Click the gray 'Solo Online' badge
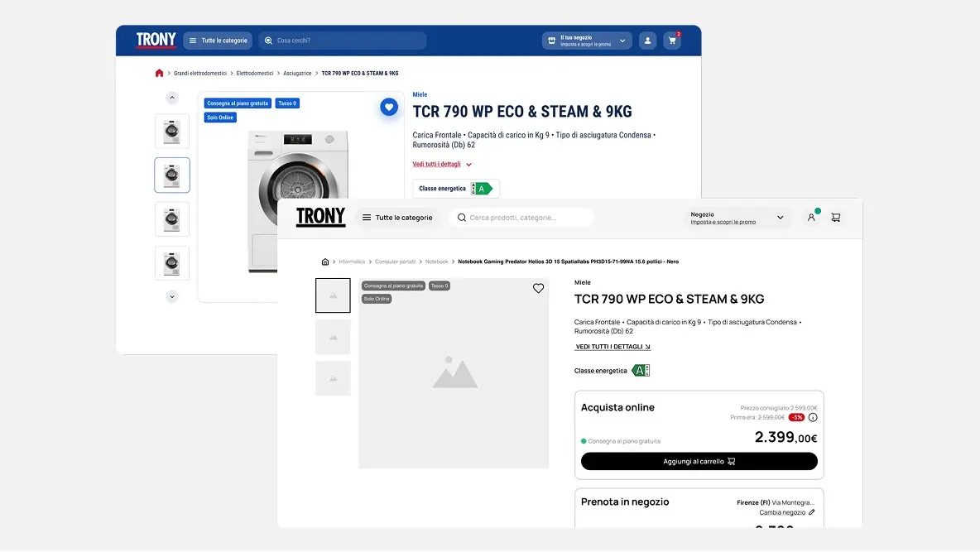980x552 pixels. pos(377,299)
